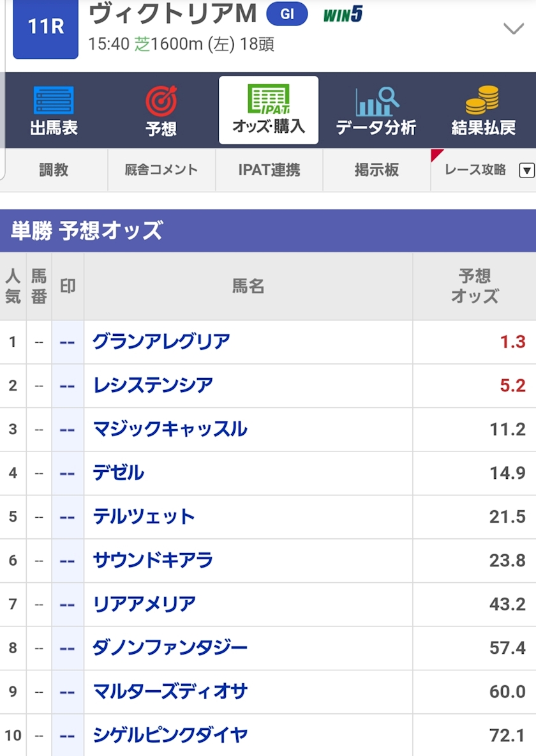Open horse シゲルピンクダイヤ link

pyautogui.click(x=170, y=736)
